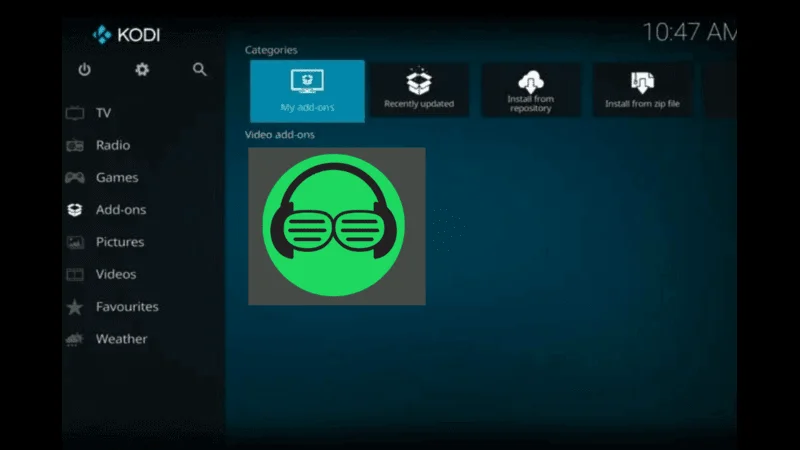This screenshot has height=450, width=800.
Task: Click the 10:47 AM clock
Action: (x=689, y=32)
